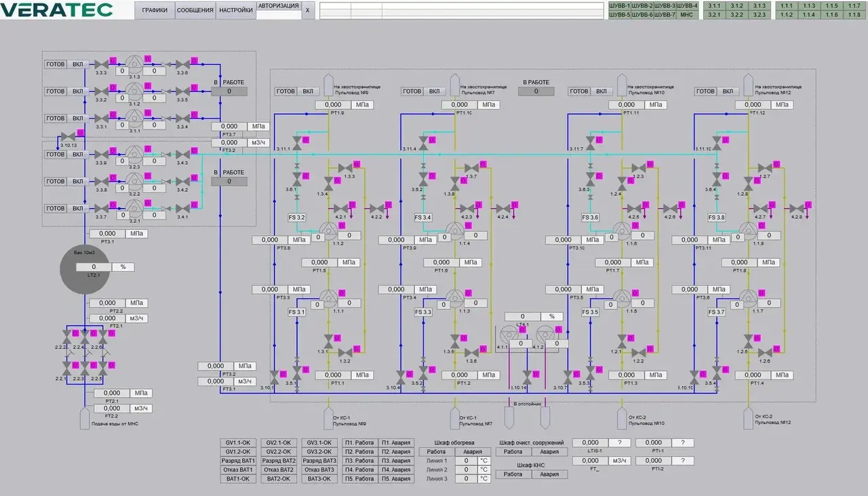This screenshot has height=496, width=868.
Task: Open the ШУВВ-6 tab
Action: click(x=642, y=14)
